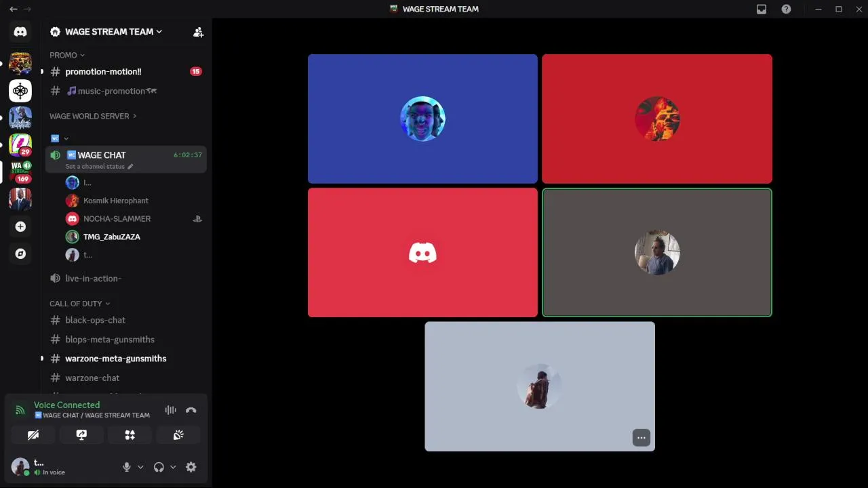Viewport: 868px width, 488px height.
Task: Open headphone output options dropdown arrow
Action: click(x=173, y=467)
